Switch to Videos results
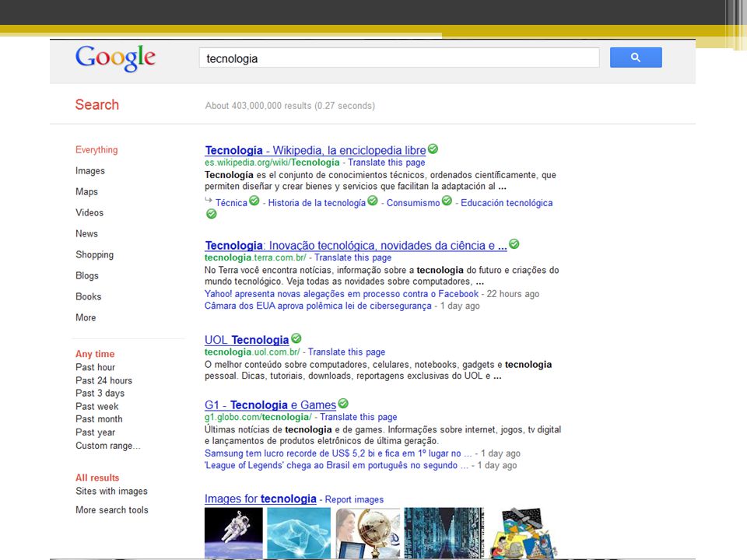 point(89,212)
